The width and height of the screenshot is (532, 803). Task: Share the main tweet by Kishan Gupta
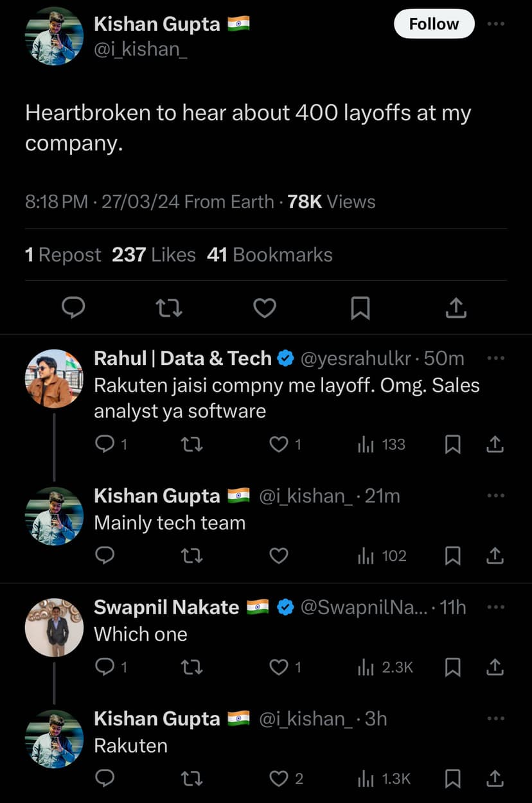tap(455, 309)
